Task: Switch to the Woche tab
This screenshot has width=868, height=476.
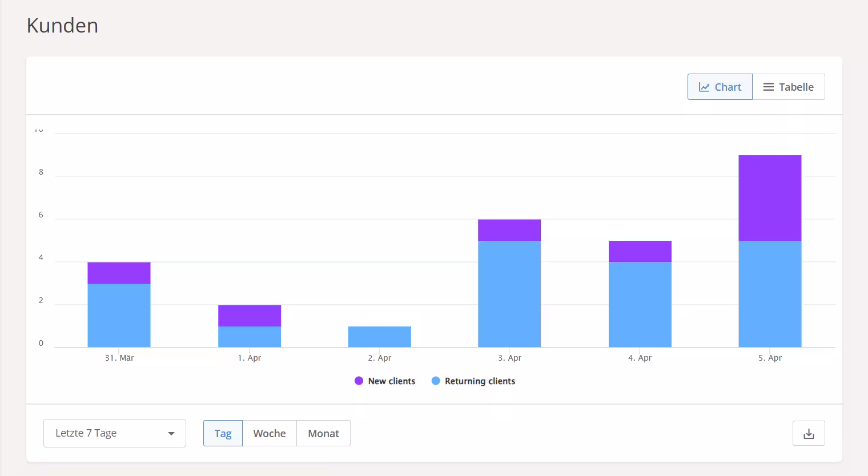Action: click(270, 433)
